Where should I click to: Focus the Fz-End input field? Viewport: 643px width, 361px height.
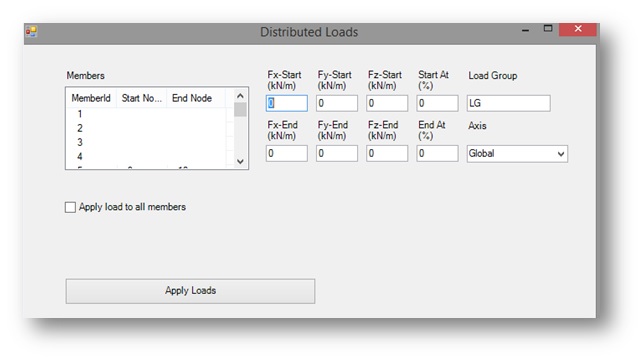[387, 153]
